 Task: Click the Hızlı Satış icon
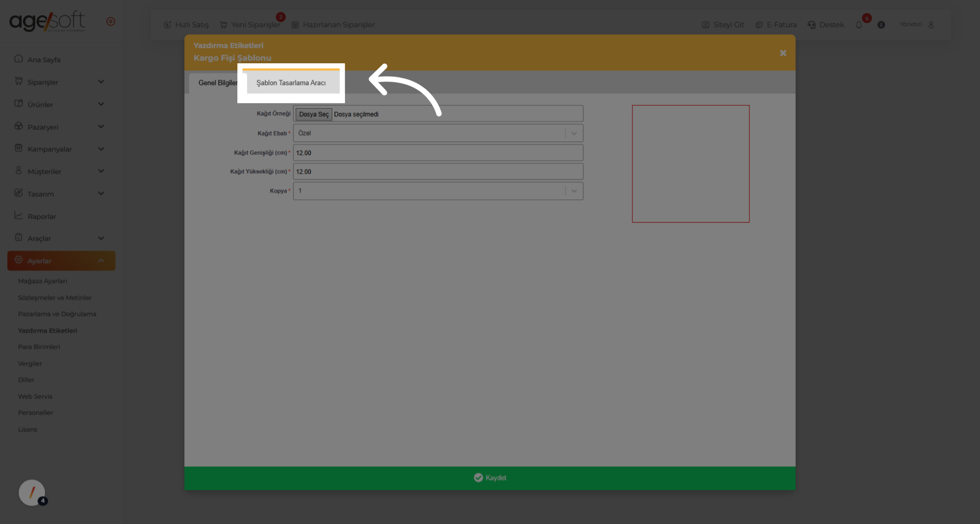click(x=167, y=24)
